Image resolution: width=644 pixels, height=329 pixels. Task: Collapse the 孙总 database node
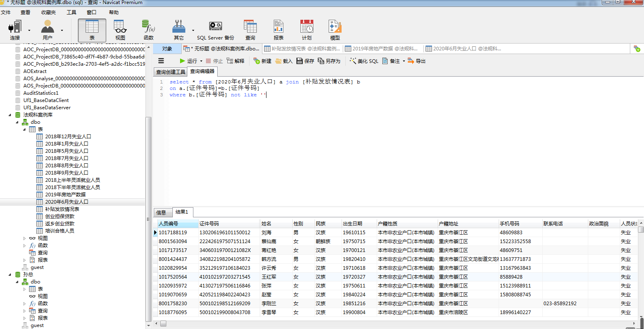[10, 275]
